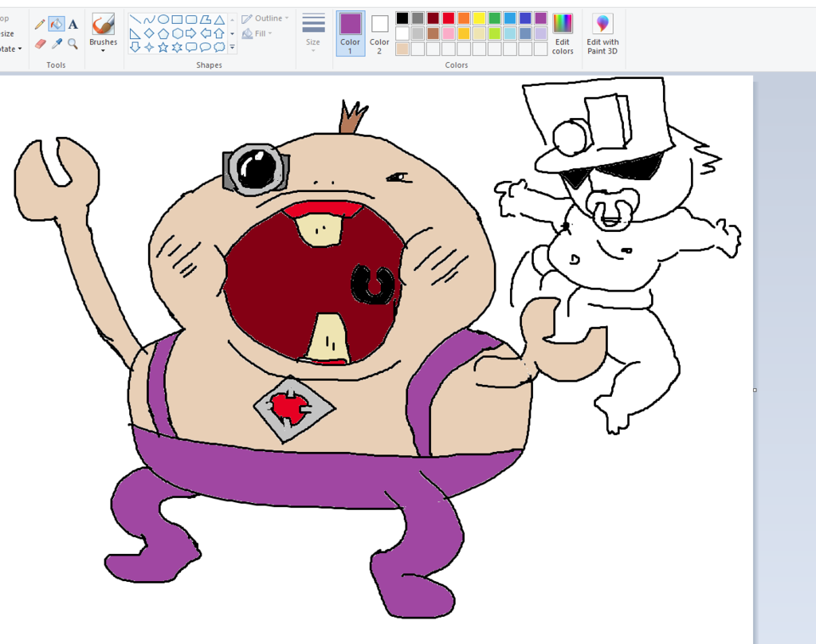Choose the purple palette swatch
This screenshot has height=644, width=816.
(541, 18)
